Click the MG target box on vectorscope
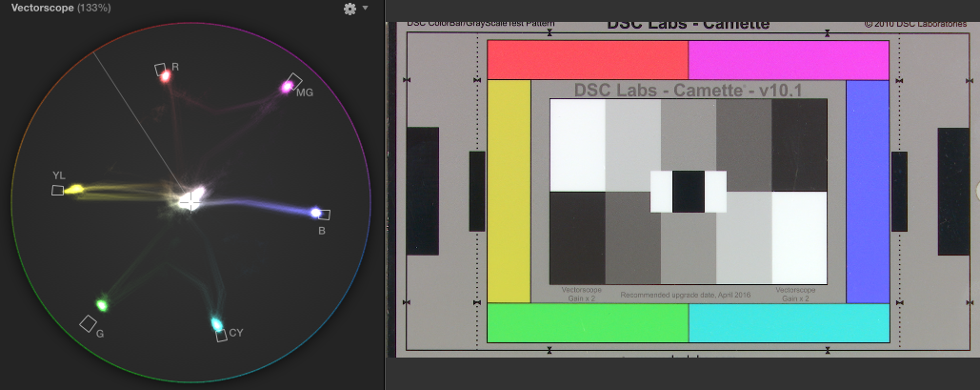Screen dimensions: 980x390 pyautogui.click(x=293, y=82)
